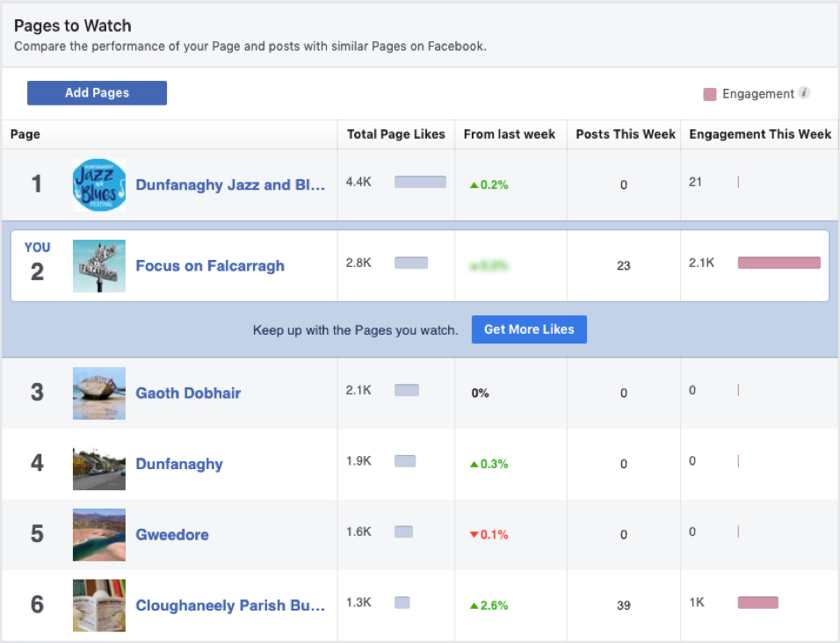The image size is (840, 643).
Task: Open the Gweedore page link
Action: pyautogui.click(x=172, y=534)
